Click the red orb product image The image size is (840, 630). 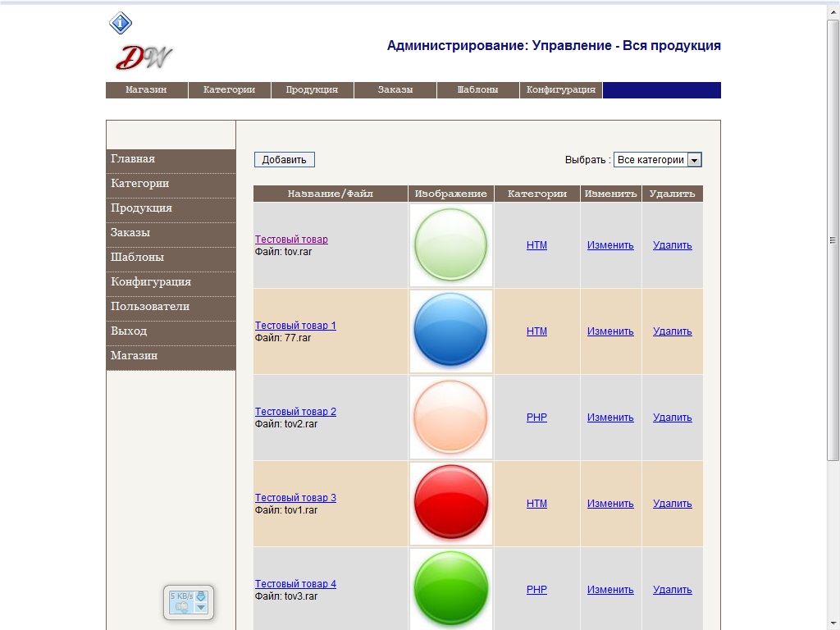coord(451,503)
